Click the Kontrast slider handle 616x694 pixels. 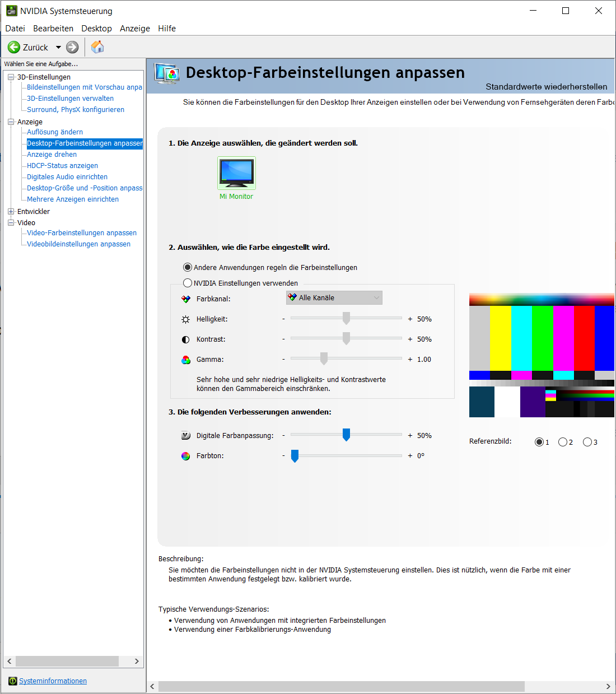(x=346, y=338)
